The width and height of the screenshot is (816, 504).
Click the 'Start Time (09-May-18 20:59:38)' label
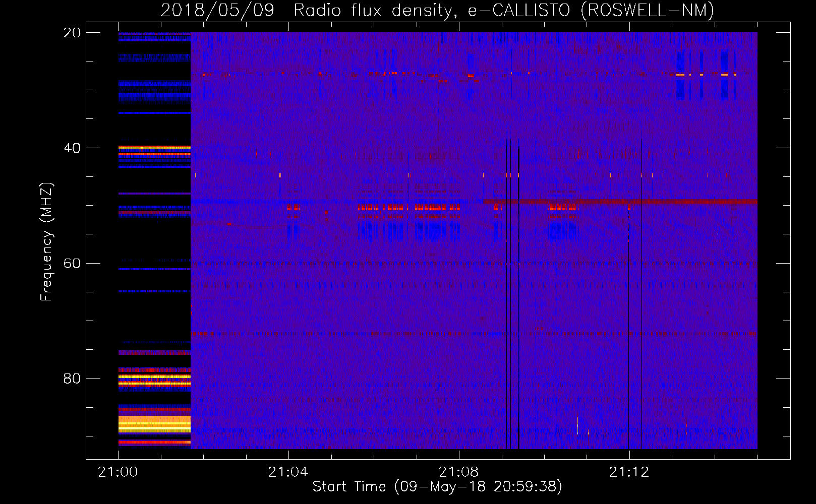click(x=437, y=486)
